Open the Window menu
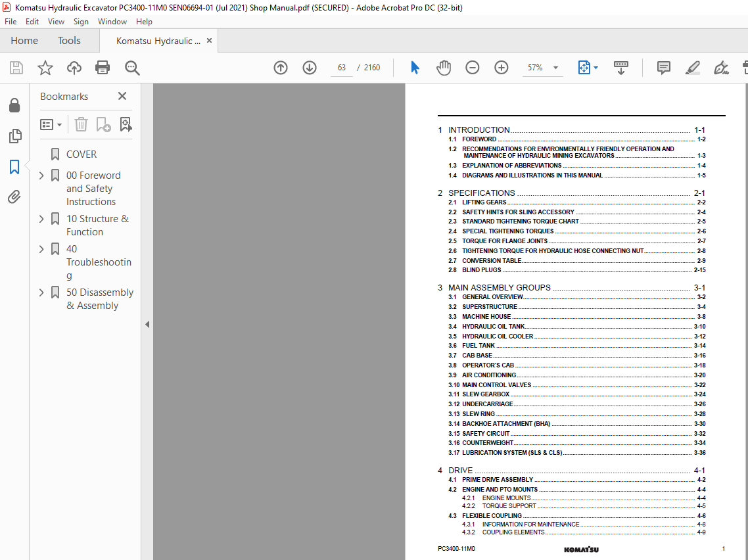The width and height of the screenshot is (748, 560). coord(112,22)
